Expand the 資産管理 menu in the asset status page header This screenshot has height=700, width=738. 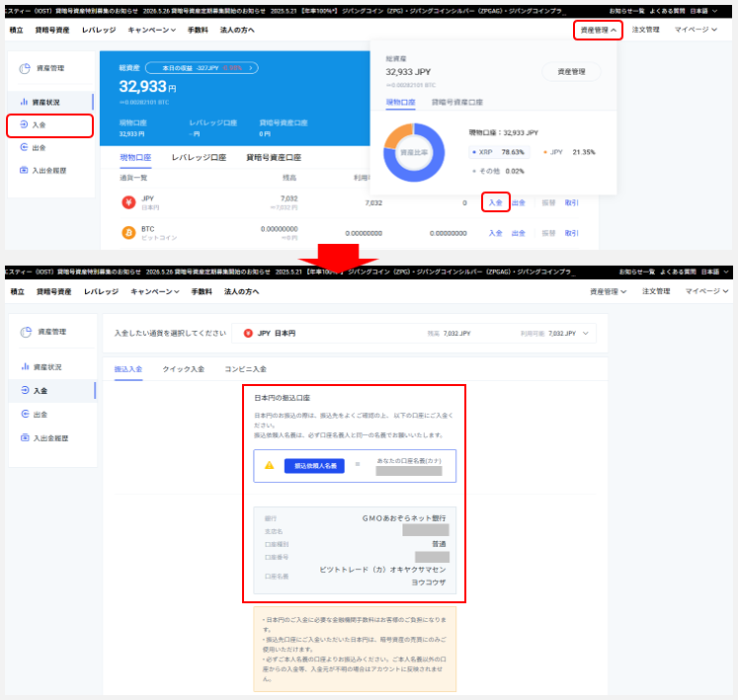598,30
